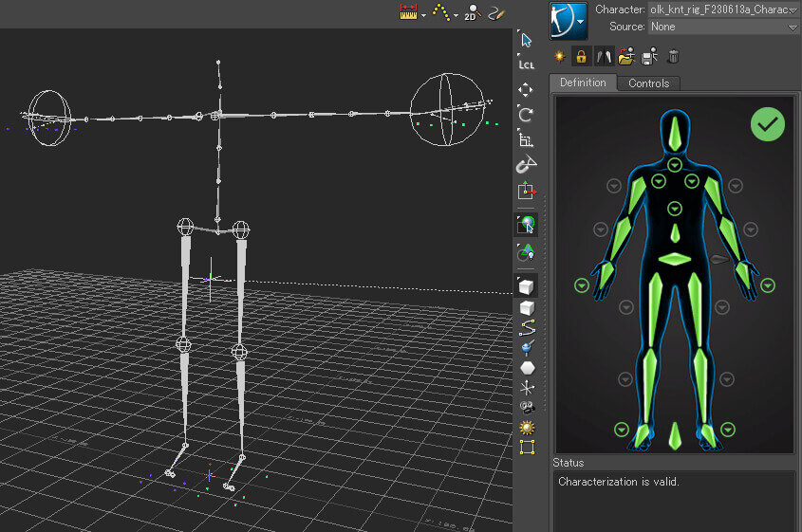The height and width of the screenshot is (532, 802).
Task: Expand the neck arrow on the figure
Action: click(x=675, y=165)
